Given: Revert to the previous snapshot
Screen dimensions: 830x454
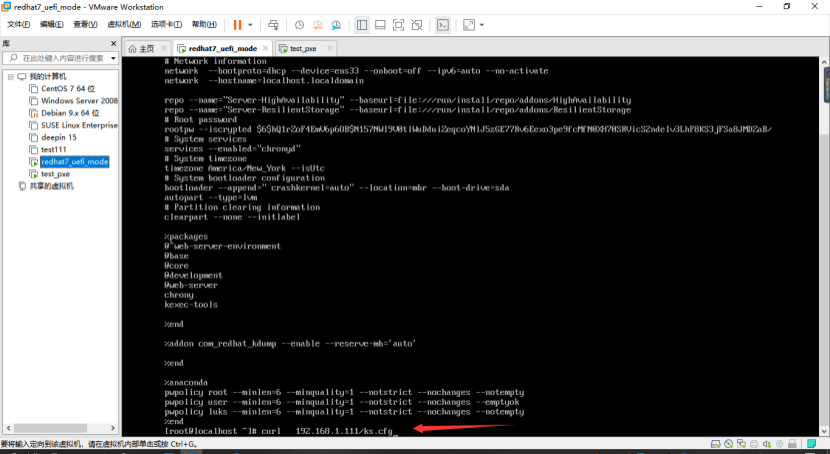Looking at the screenshot, I should (318, 25).
